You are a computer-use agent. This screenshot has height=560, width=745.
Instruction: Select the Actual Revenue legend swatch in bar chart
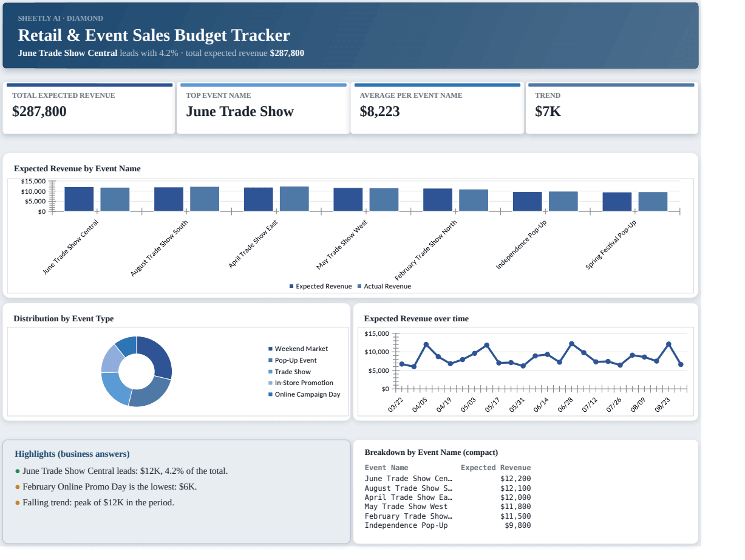click(x=359, y=286)
